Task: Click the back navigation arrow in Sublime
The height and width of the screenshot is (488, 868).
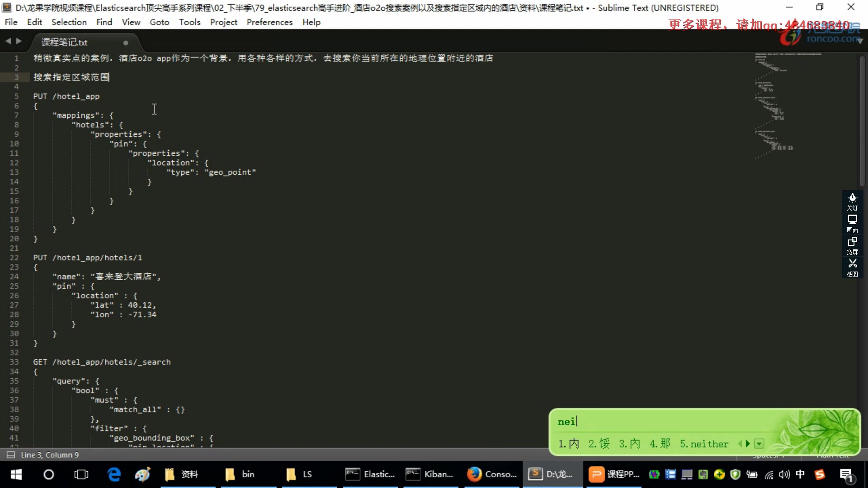Action: (x=8, y=41)
